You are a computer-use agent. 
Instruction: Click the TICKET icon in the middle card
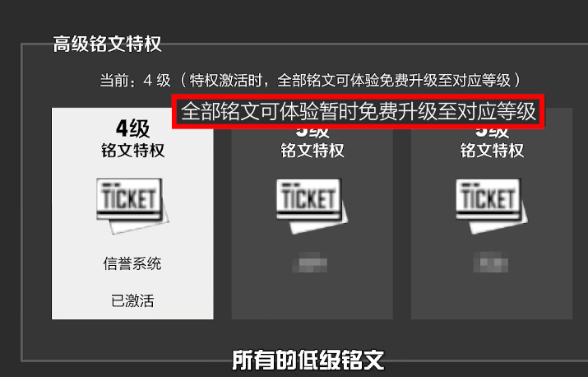[312, 206]
